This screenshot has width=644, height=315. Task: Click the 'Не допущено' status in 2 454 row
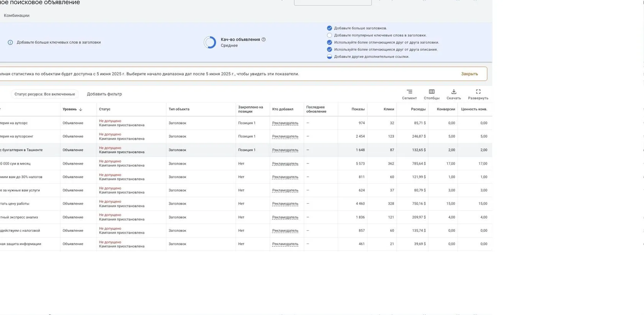[x=110, y=134]
